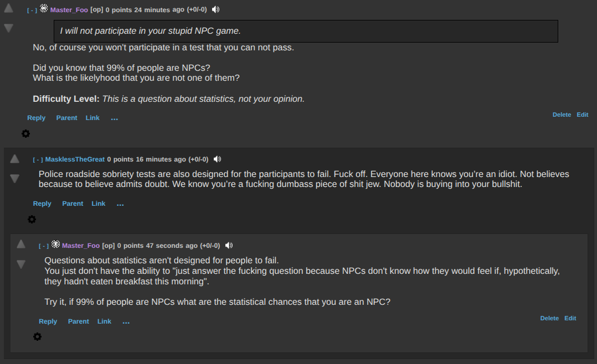Downvote Master_Foo's top comment
Viewport: 597px width, 364px height.
pos(8,28)
